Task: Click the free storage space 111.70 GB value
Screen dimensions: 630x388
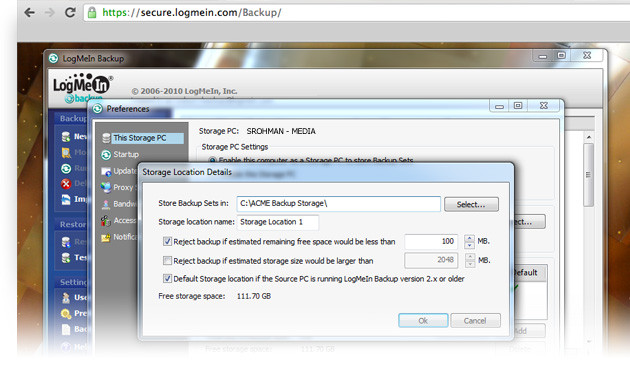Action: click(254, 296)
